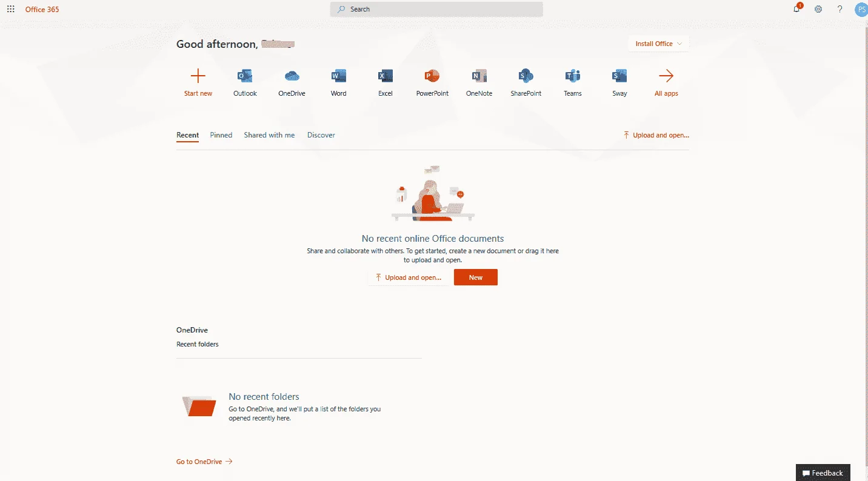
Task: Click the red New button
Action: click(x=476, y=277)
